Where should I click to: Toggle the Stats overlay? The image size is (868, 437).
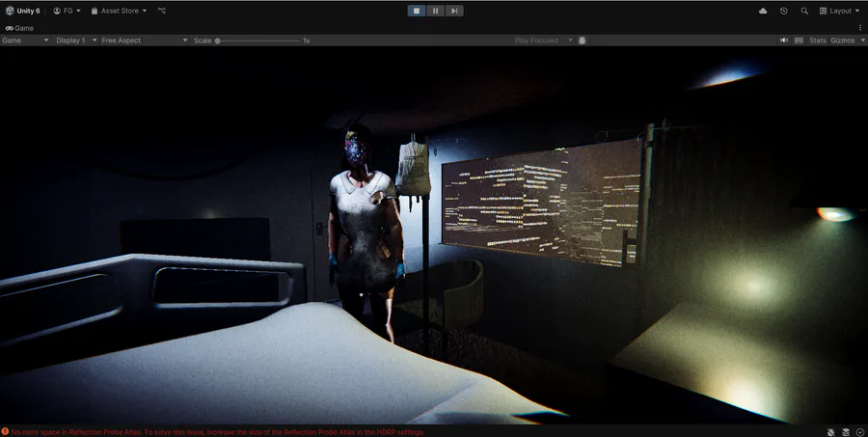point(817,41)
